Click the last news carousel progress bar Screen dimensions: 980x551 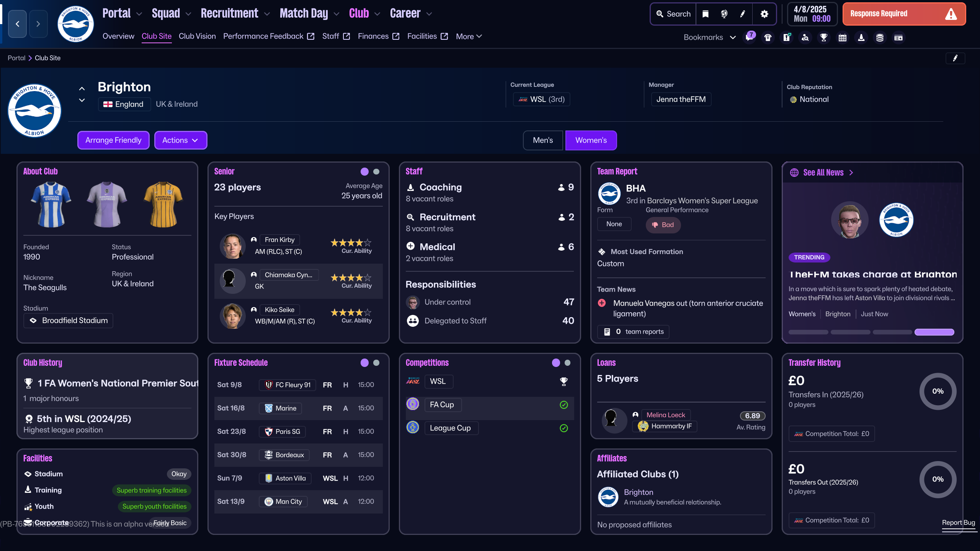coord(934,332)
